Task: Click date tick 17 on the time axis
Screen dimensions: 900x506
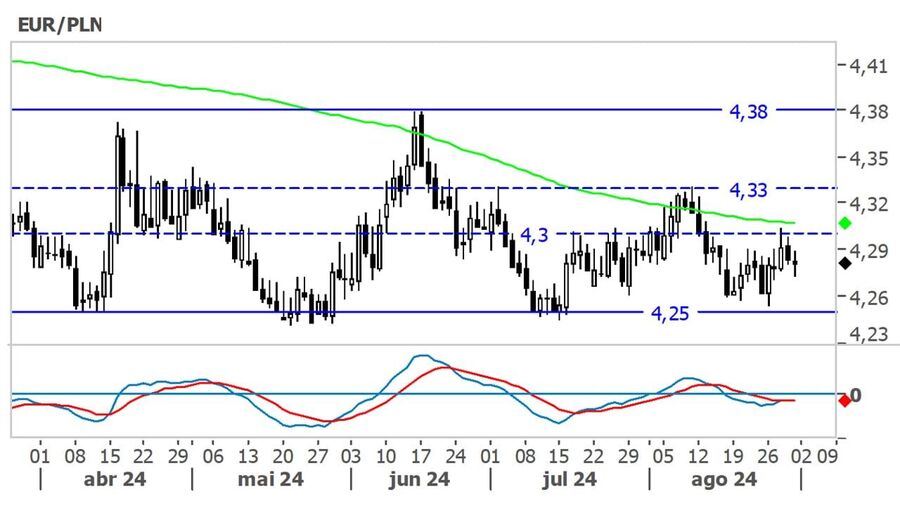Action: tap(419, 454)
